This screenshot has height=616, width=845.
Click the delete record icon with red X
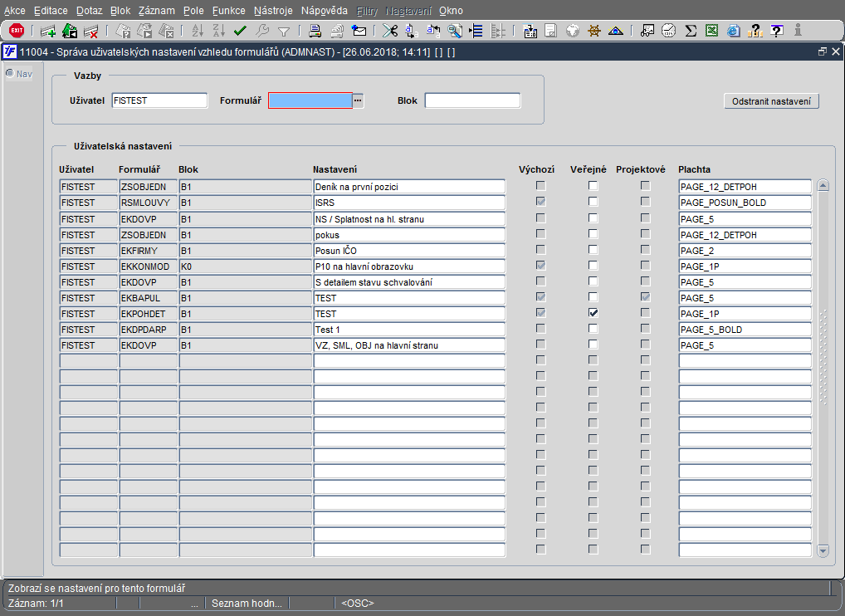[x=91, y=32]
